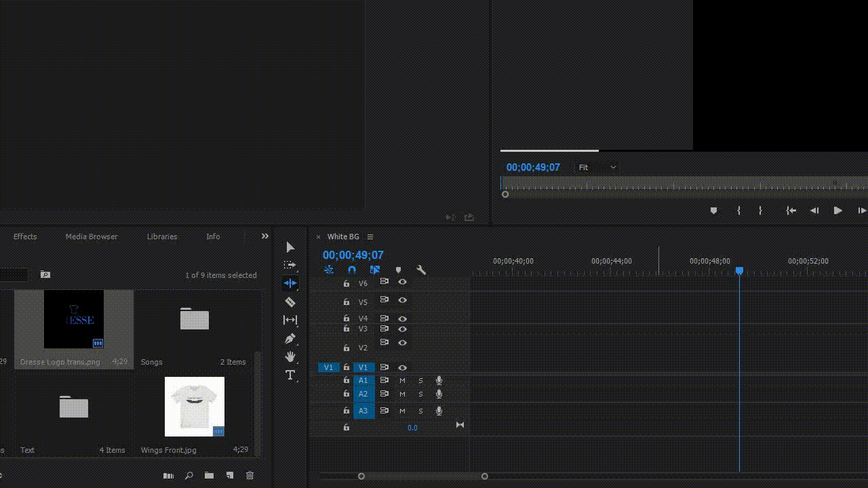Image resolution: width=868 pixels, height=488 pixels.
Task: Mute audio track A2
Action: click(x=401, y=393)
